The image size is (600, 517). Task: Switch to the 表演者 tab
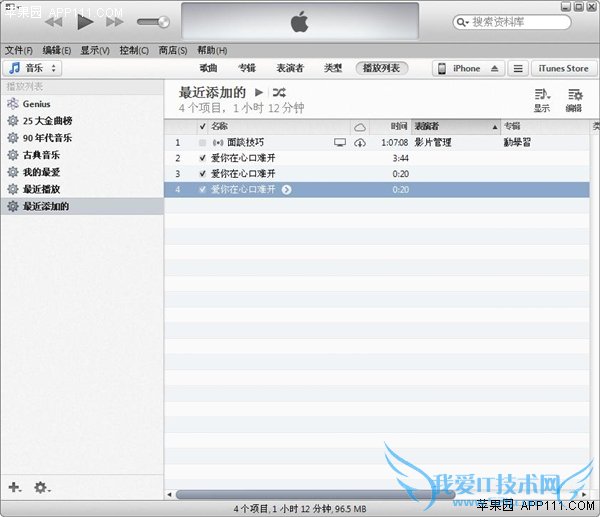pos(290,68)
